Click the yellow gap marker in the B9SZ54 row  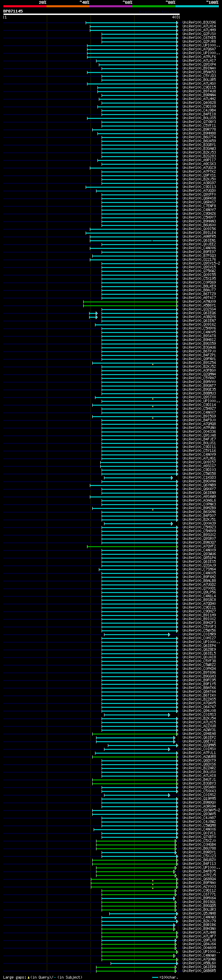click(x=153, y=364)
